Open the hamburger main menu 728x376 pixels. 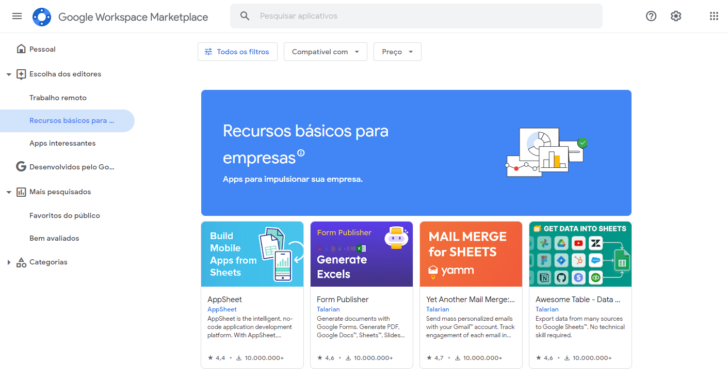[17, 16]
